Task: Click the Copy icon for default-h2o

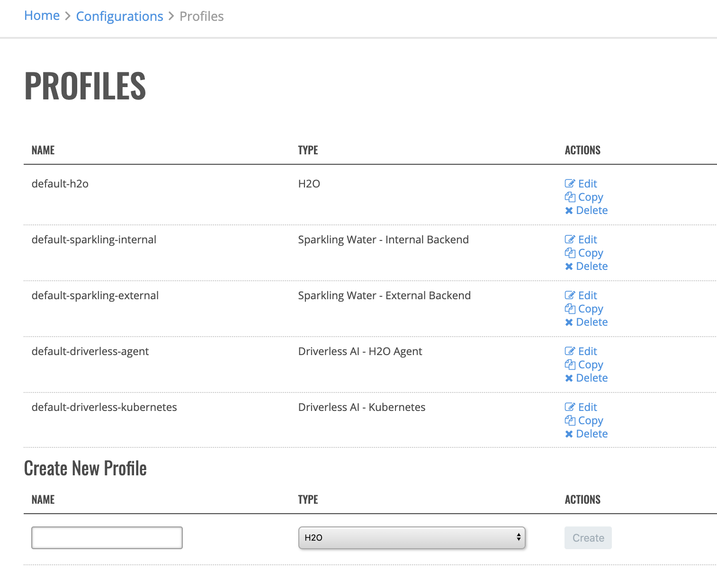Action: tap(570, 197)
